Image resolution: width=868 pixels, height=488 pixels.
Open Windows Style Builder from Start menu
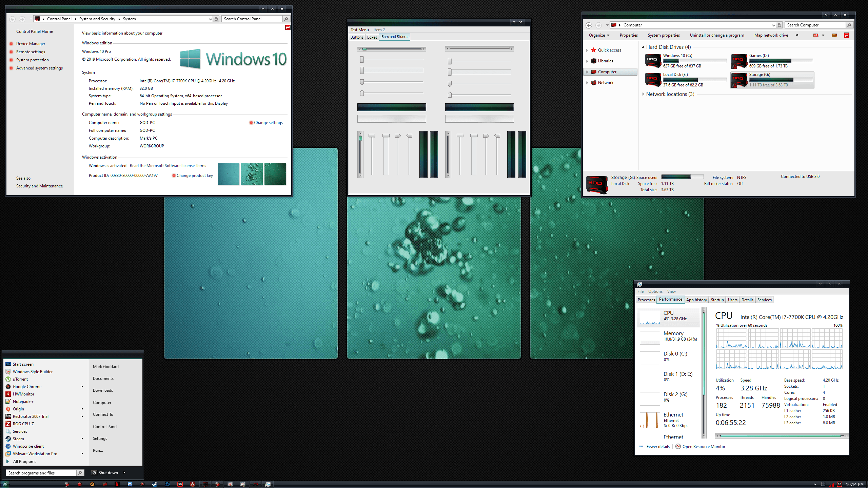click(x=33, y=372)
